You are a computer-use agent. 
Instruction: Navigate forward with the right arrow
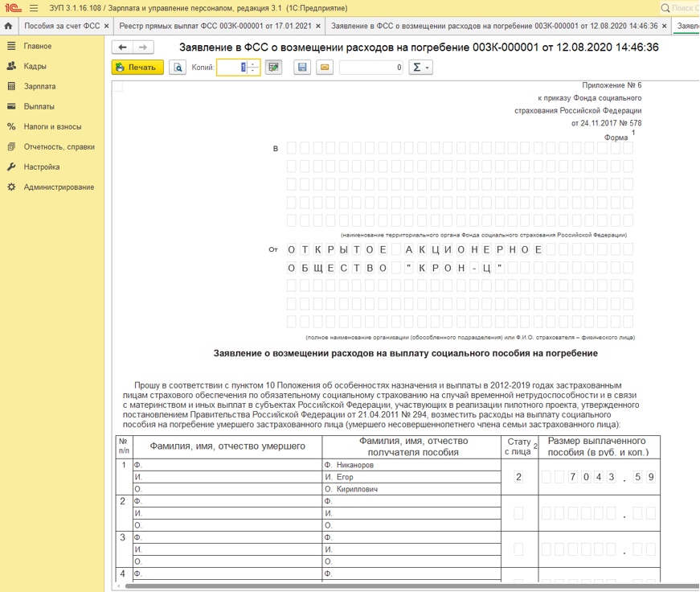143,47
